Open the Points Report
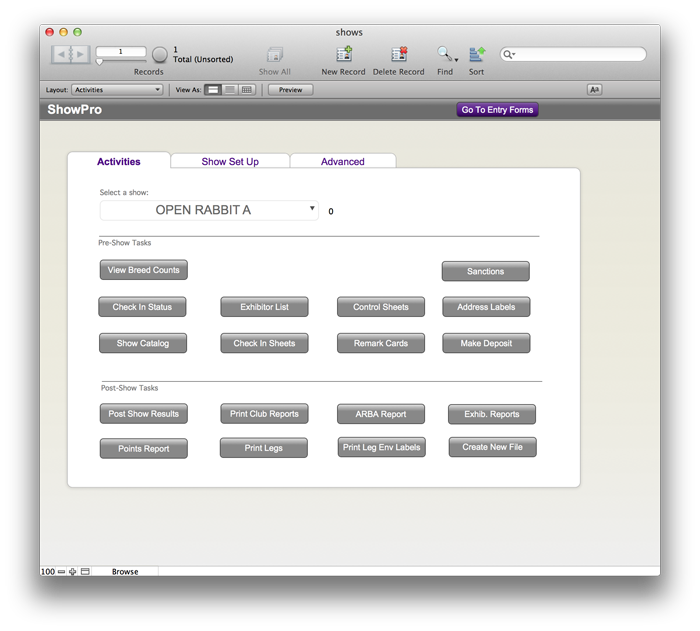Viewport: 700px width, 631px height. pos(143,449)
